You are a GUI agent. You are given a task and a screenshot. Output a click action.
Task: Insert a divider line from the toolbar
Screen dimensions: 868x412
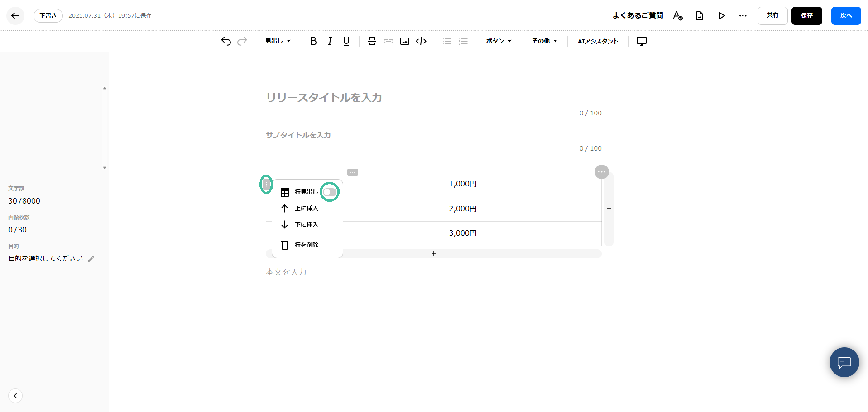pyautogui.click(x=371, y=41)
